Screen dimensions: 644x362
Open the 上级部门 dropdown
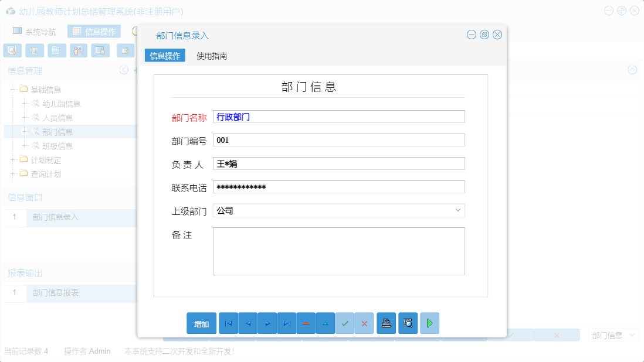point(457,210)
